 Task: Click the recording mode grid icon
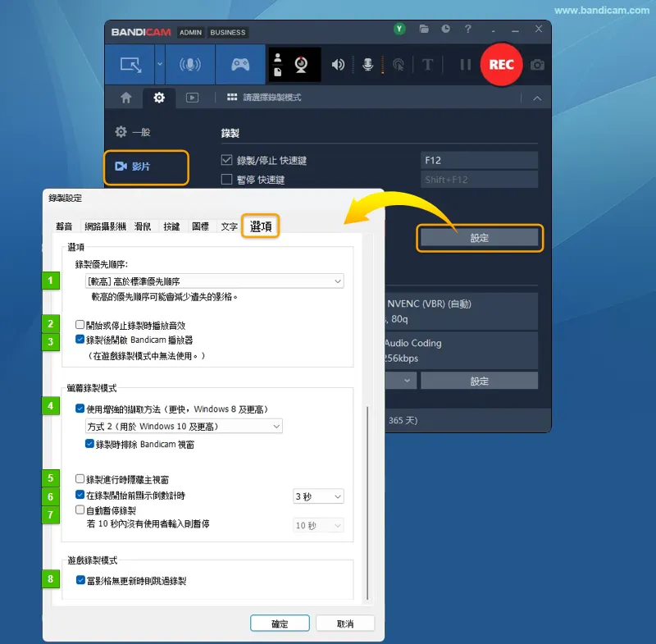(232, 98)
